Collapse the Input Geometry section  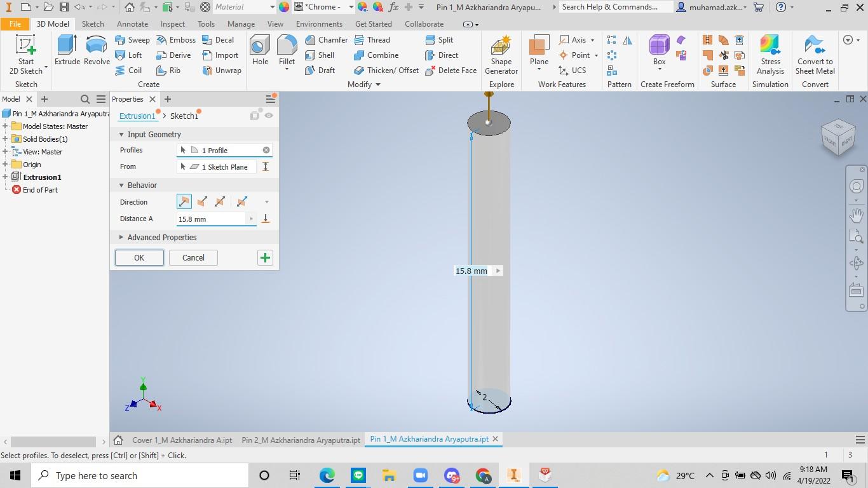coord(121,135)
